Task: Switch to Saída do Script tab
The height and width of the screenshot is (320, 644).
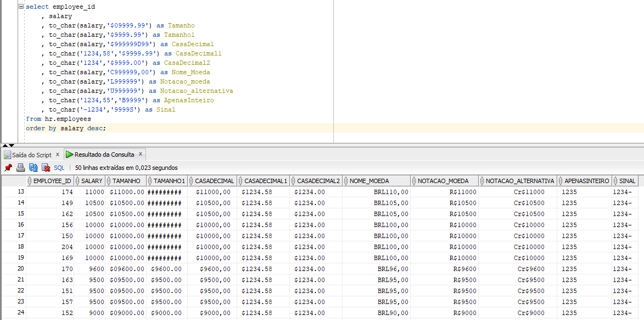Action: (32, 155)
